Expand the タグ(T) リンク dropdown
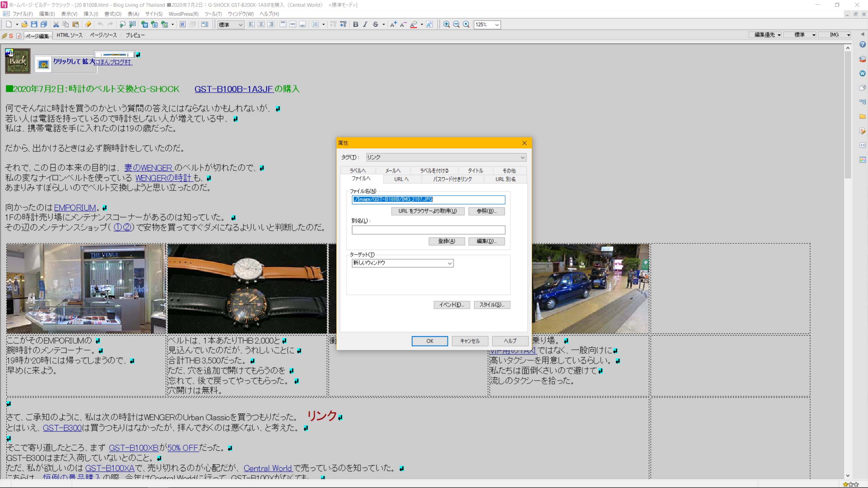 tap(446, 157)
